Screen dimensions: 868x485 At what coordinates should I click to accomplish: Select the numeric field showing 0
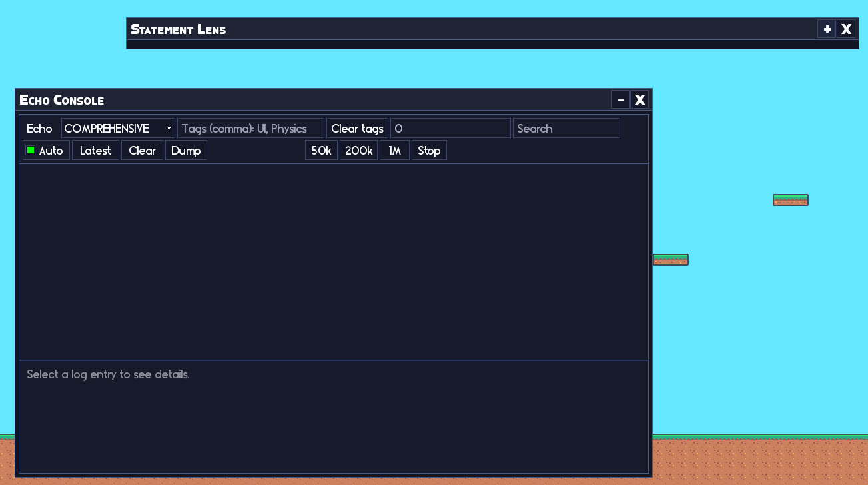pos(450,129)
